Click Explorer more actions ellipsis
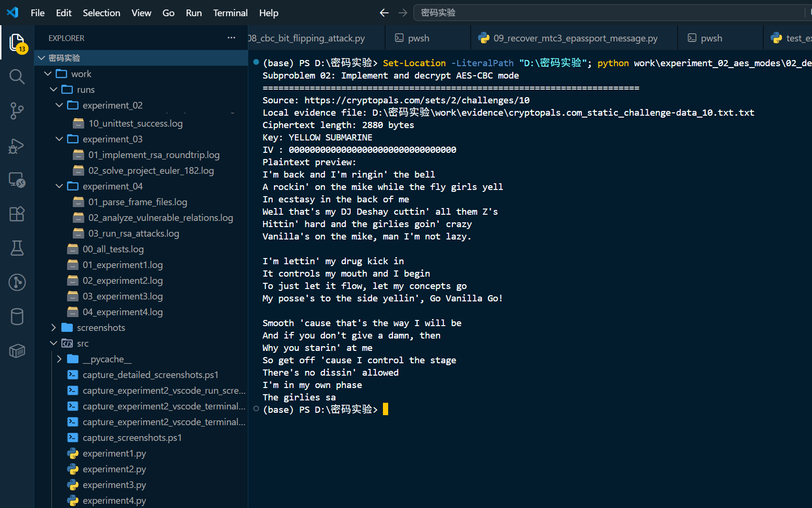Screen dimensions: 812x508 point(231,38)
